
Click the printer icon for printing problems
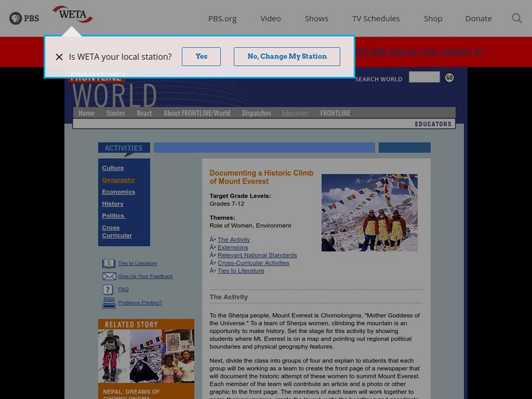pyautogui.click(x=109, y=303)
